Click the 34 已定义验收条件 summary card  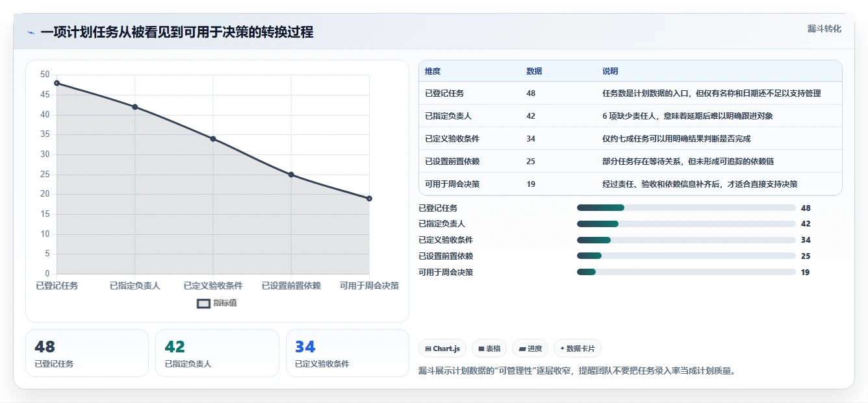pyautogui.click(x=348, y=353)
